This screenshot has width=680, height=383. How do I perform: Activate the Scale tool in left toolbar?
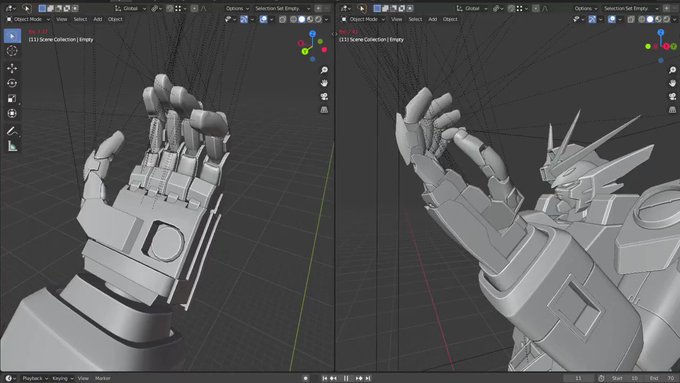[12, 98]
